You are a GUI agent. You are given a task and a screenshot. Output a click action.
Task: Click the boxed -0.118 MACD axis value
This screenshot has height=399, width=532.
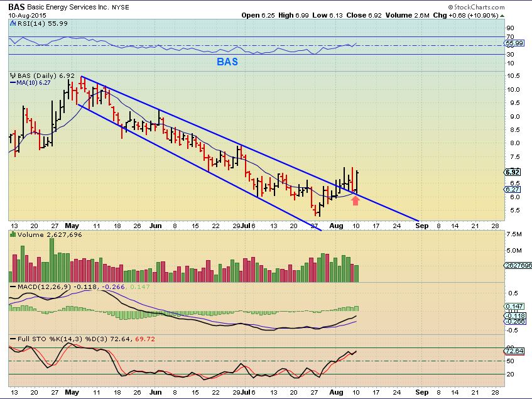coord(516,315)
